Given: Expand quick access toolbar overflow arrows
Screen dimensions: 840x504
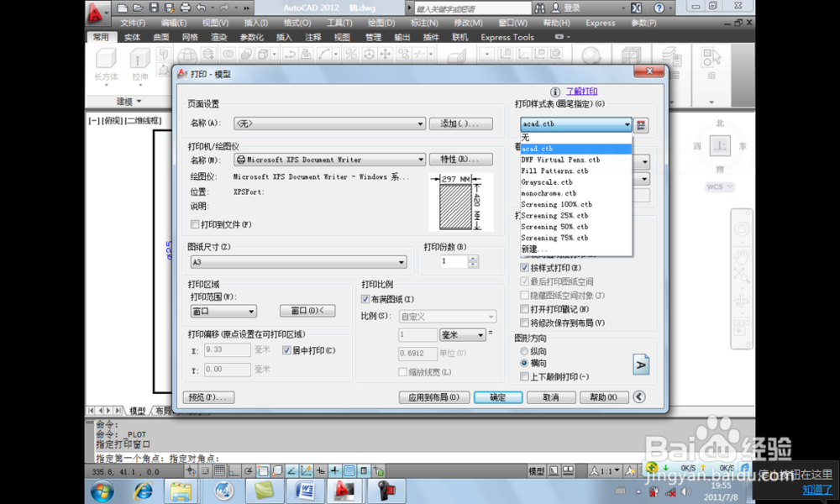Looking at the screenshot, I should [x=246, y=8].
